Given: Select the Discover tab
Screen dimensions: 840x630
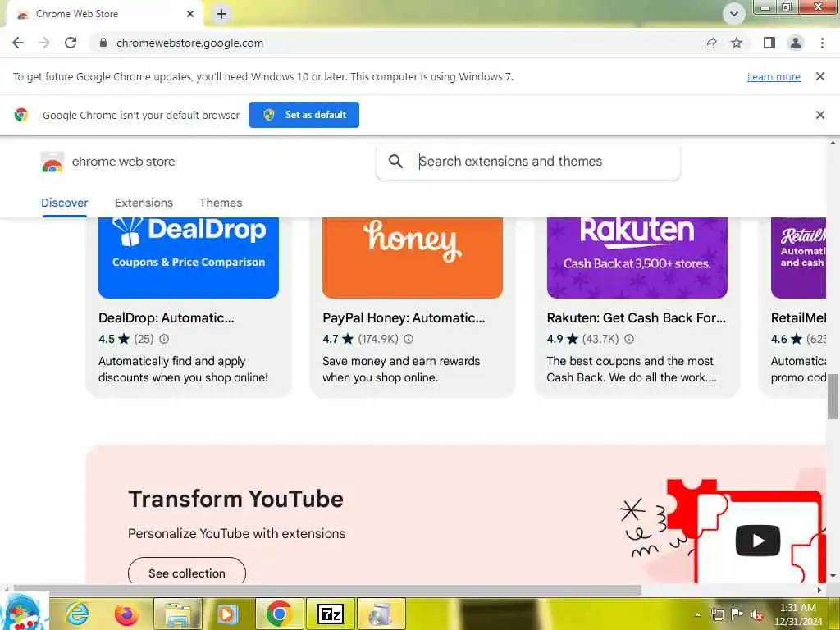Looking at the screenshot, I should pos(64,203).
